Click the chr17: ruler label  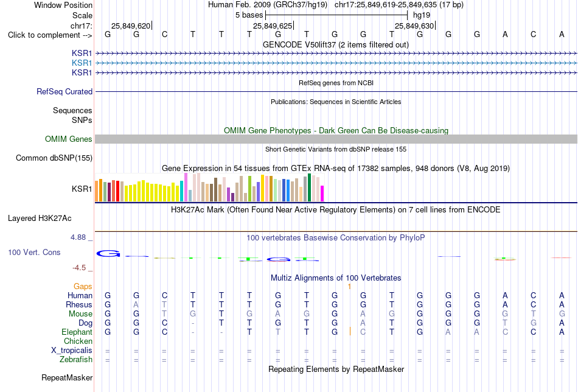pyautogui.click(x=82, y=26)
